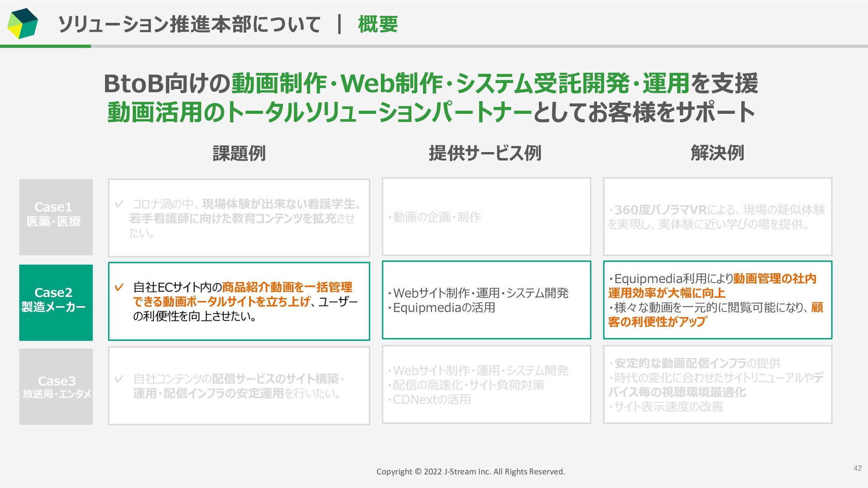Click the 概要 green title text
Viewport: 868px width, 488px height.
point(377,24)
